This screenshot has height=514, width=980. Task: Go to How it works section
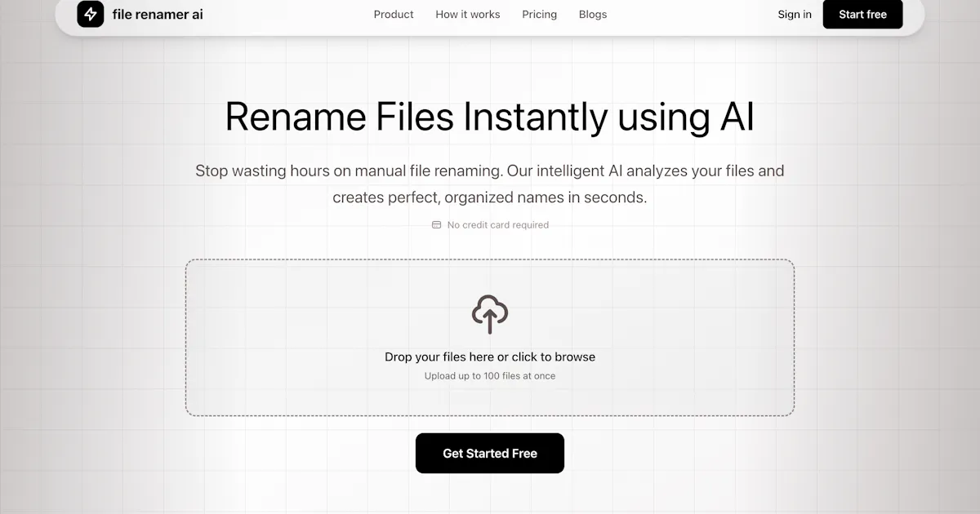point(468,15)
